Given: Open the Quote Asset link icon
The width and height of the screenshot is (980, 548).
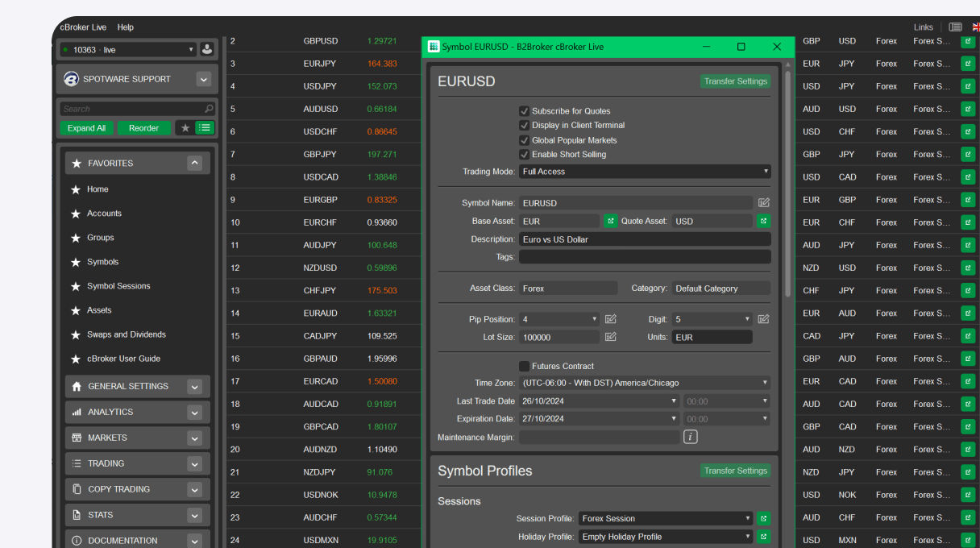Looking at the screenshot, I should 763,221.
